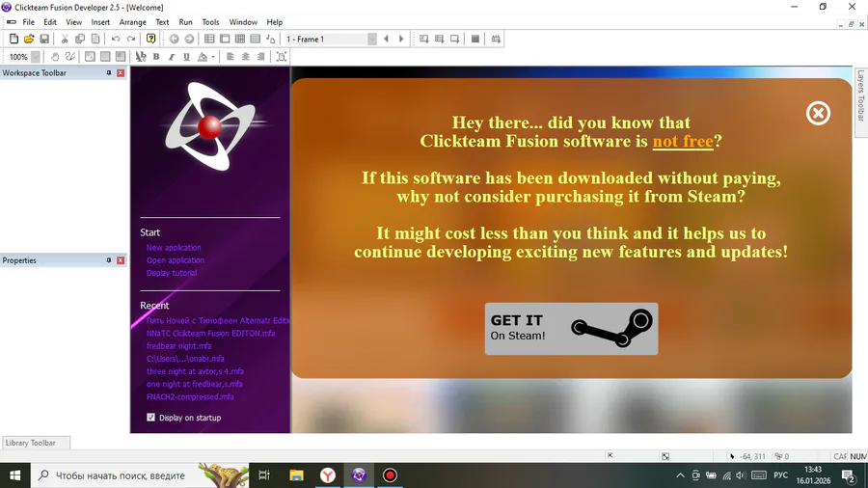Screen dimensions: 868x488
Task: Toggle italic text formatting
Action: pyautogui.click(x=172, y=57)
